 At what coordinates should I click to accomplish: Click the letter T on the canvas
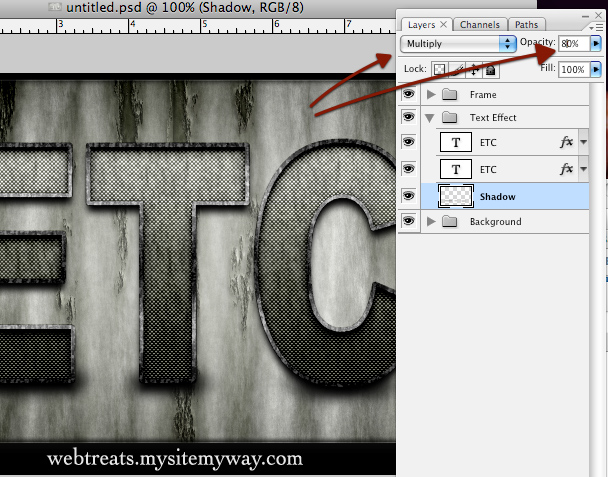click(x=168, y=263)
